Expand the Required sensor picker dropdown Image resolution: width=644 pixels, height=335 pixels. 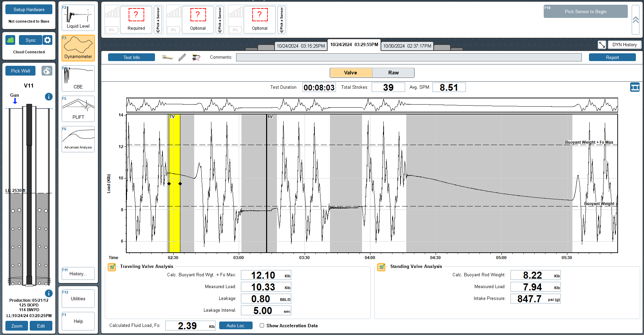[x=158, y=20]
